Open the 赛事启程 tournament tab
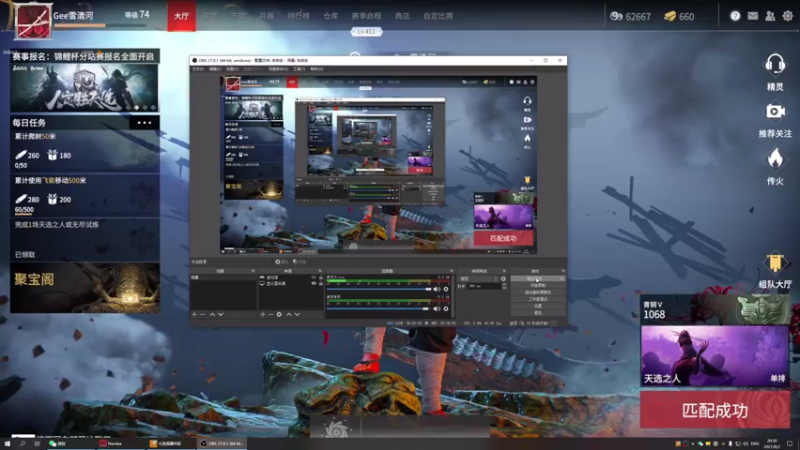The width and height of the screenshot is (800, 450). (x=366, y=16)
